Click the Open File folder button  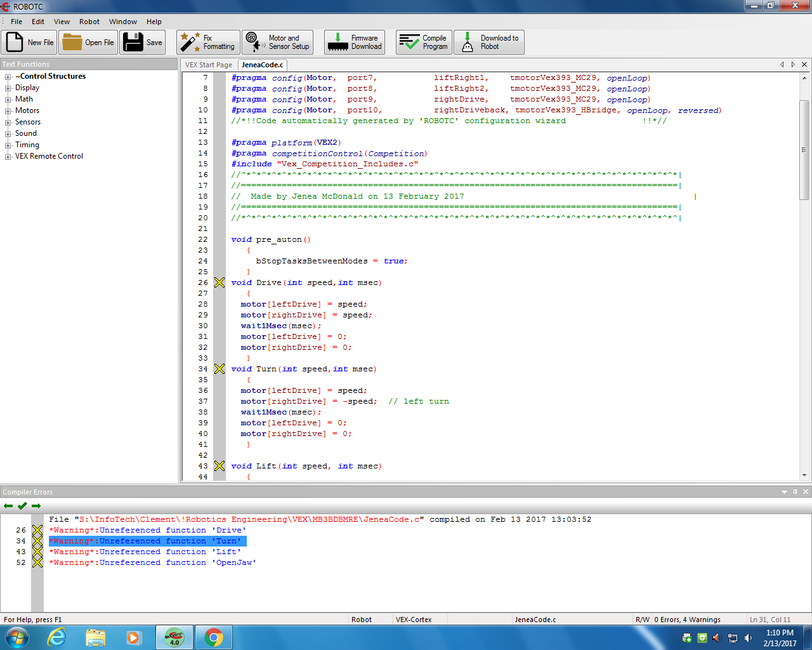[88, 43]
